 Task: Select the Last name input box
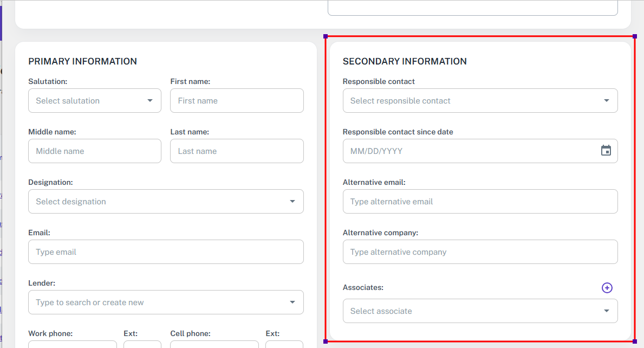point(237,151)
